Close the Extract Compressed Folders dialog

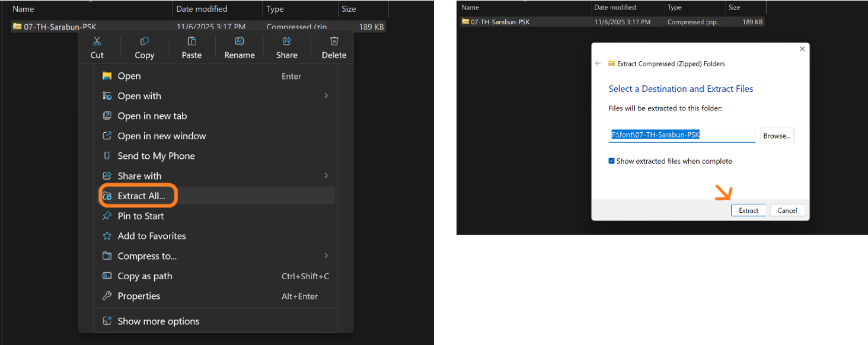(802, 49)
